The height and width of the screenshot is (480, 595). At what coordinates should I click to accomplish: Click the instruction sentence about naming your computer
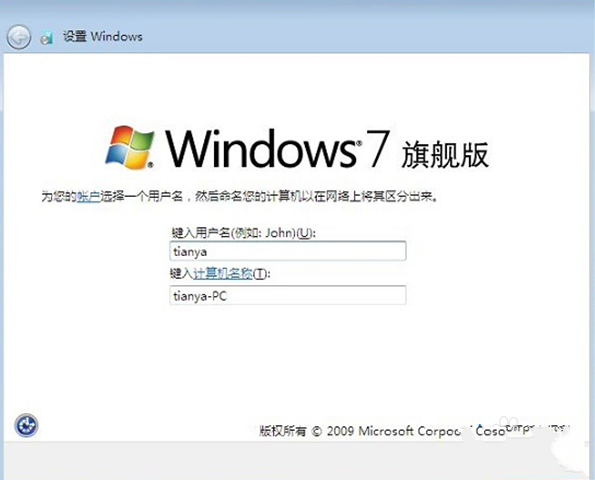(239, 197)
